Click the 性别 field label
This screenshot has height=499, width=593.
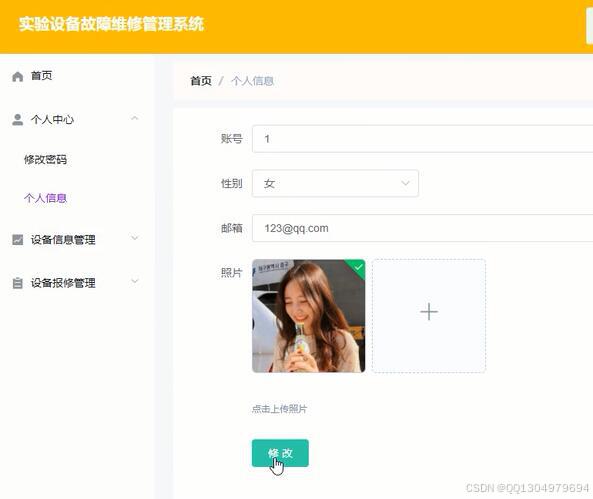tap(231, 183)
